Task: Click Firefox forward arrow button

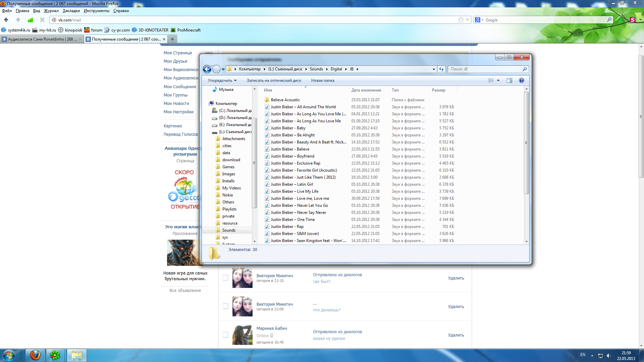Action: pyautogui.click(x=18, y=20)
